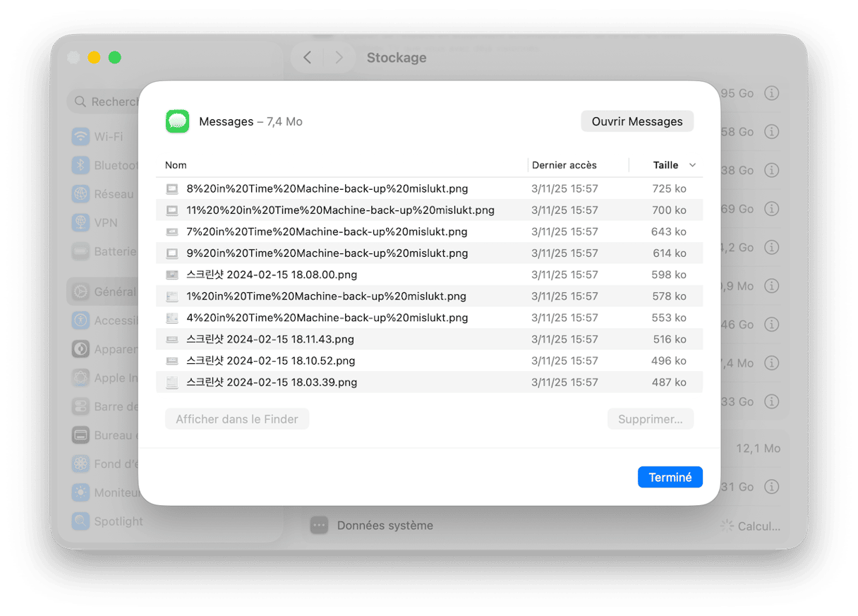The height and width of the screenshot is (616, 858).
Task: Click the green zoom window button
Action: pos(115,58)
